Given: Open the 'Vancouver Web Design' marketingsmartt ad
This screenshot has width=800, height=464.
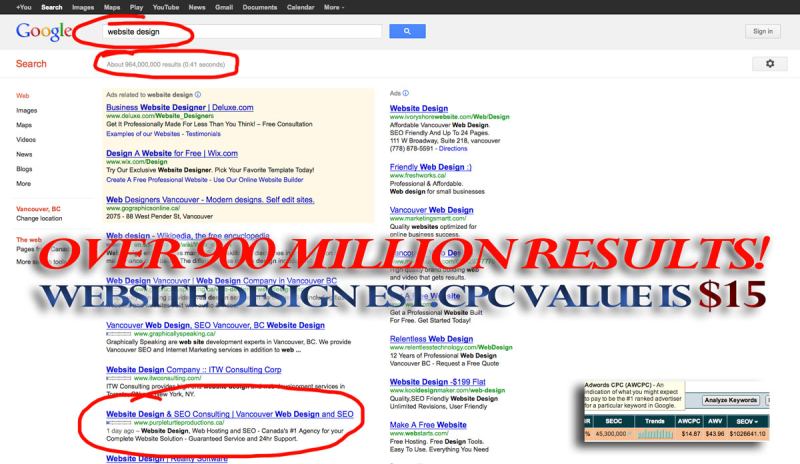Looking at the screenshot, I should pyautogui.click(x=432, y=210).
